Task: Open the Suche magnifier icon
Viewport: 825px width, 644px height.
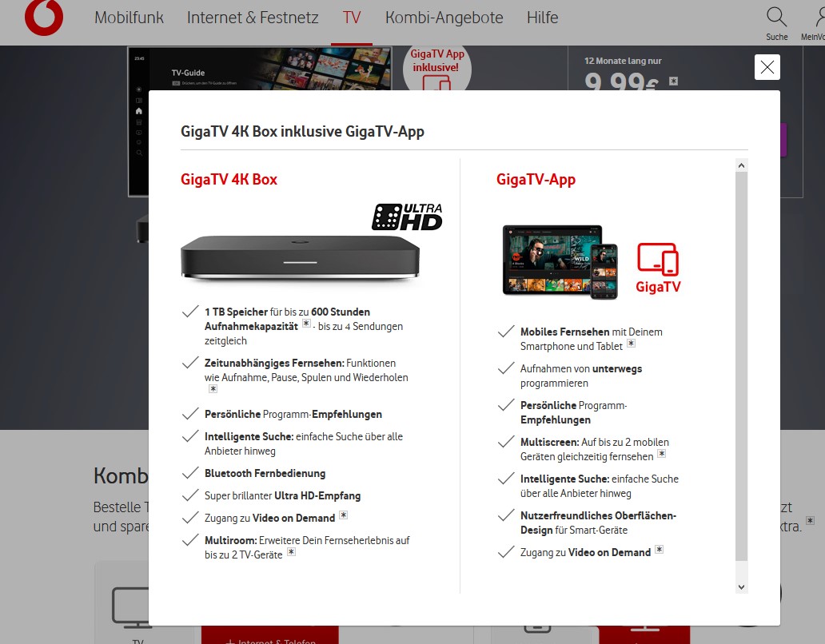Action: click(776, 17)
